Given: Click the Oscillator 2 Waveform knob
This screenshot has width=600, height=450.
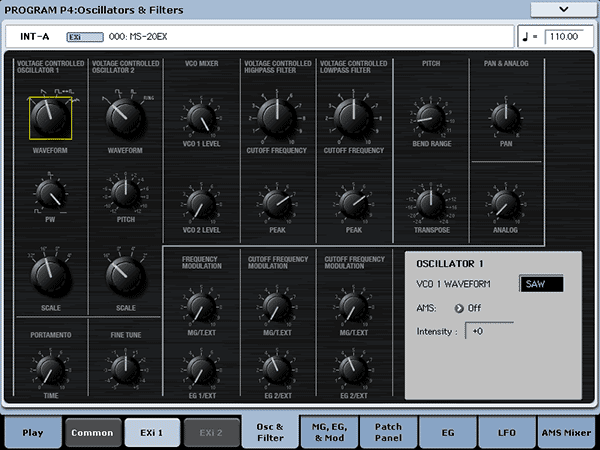Looking at the screenshot, I should pyautogui.click(x=123, y=118).
